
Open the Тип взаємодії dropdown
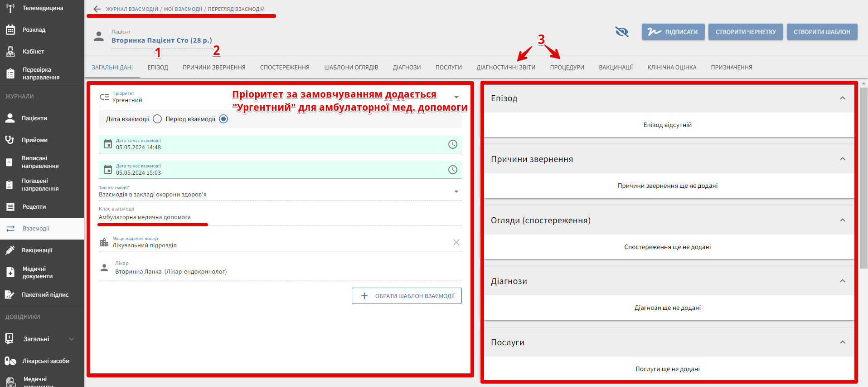tap(456, 191)
